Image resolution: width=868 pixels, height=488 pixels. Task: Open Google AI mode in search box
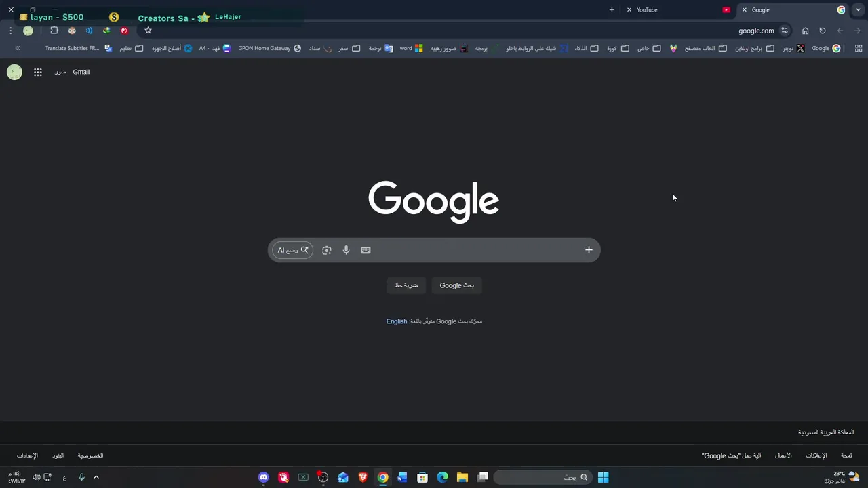click(293, 250)
